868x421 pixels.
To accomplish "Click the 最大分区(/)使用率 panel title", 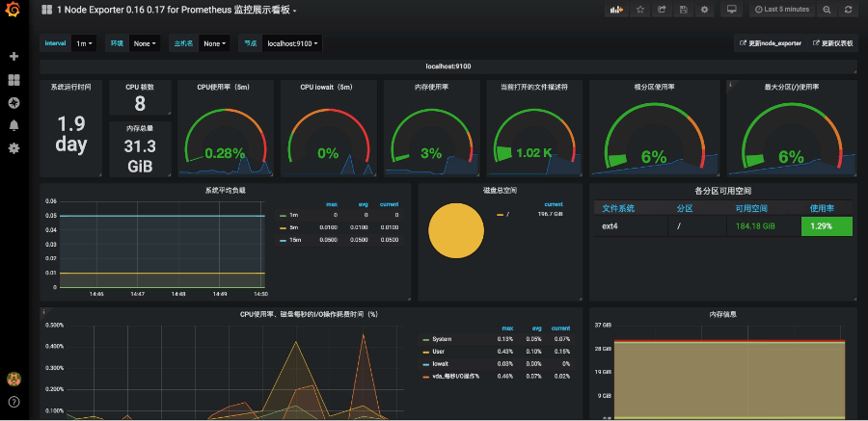I will (792, 87).
